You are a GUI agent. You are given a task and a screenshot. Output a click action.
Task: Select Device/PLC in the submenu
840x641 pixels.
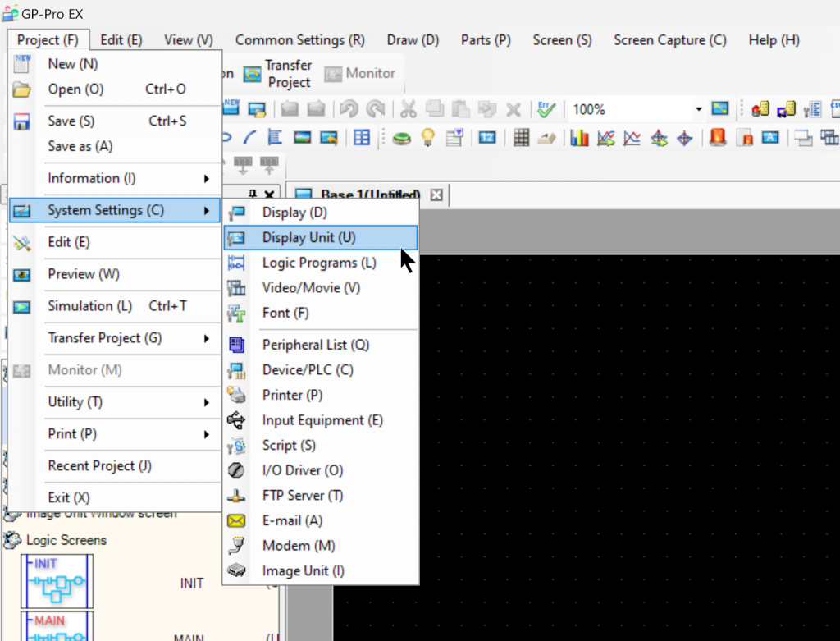point(308,370)
